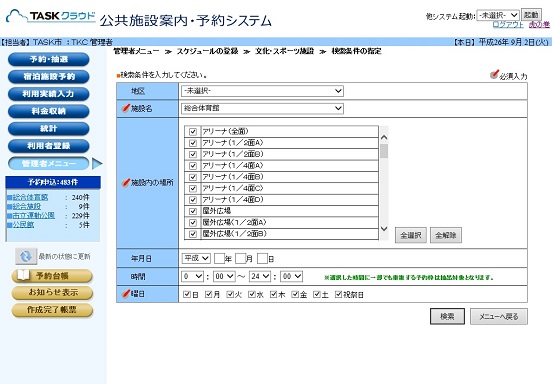Click the メニューへ戻る button

(499, 317)
